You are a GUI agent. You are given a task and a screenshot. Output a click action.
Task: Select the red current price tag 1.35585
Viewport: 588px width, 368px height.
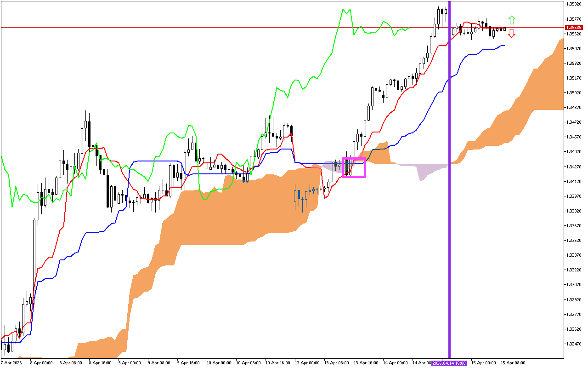click(574, 28)
